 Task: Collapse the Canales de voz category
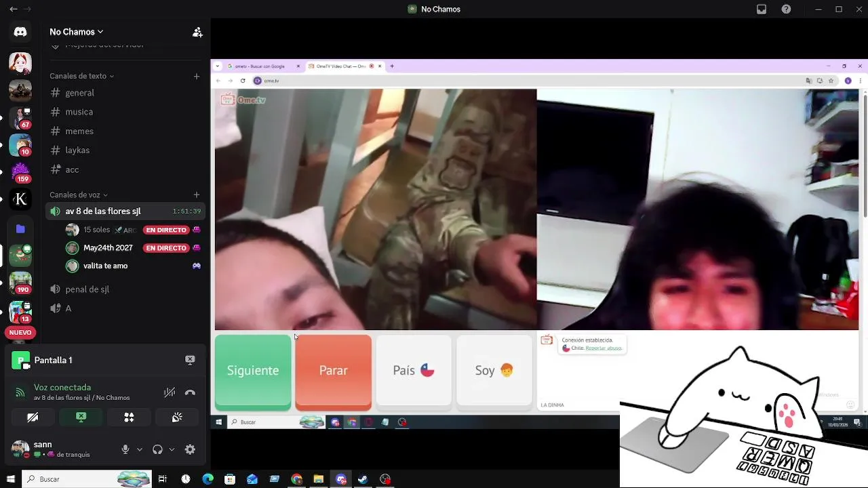pyautogui.click(x=79, y=195)
